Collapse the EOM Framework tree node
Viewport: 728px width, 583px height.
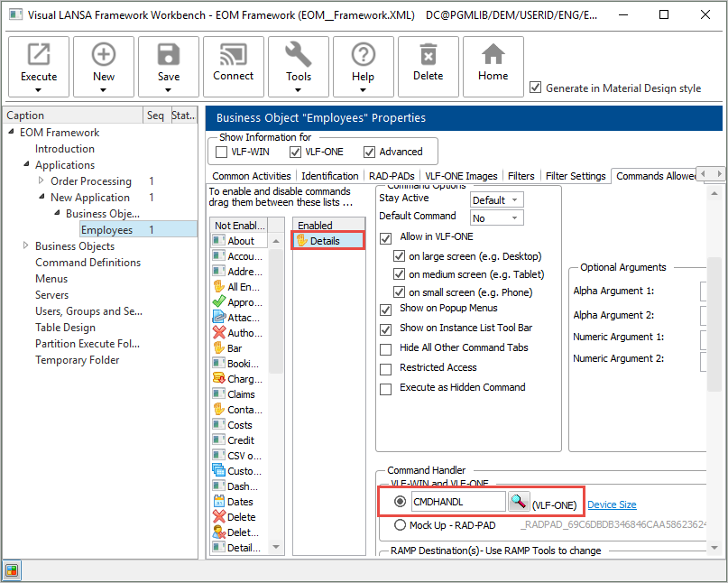pyautogui.click(x=11, y=132)
